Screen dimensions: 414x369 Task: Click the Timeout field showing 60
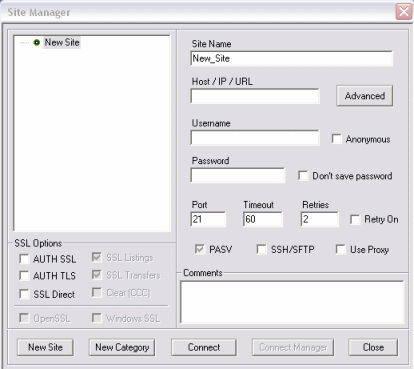(263, 219)
